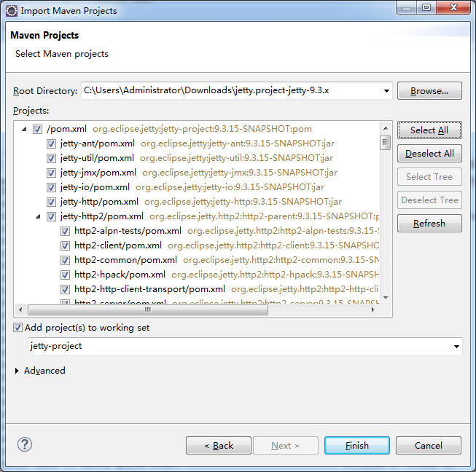Refresh the Maven projects list
The image size is (476, 472).
429,224
